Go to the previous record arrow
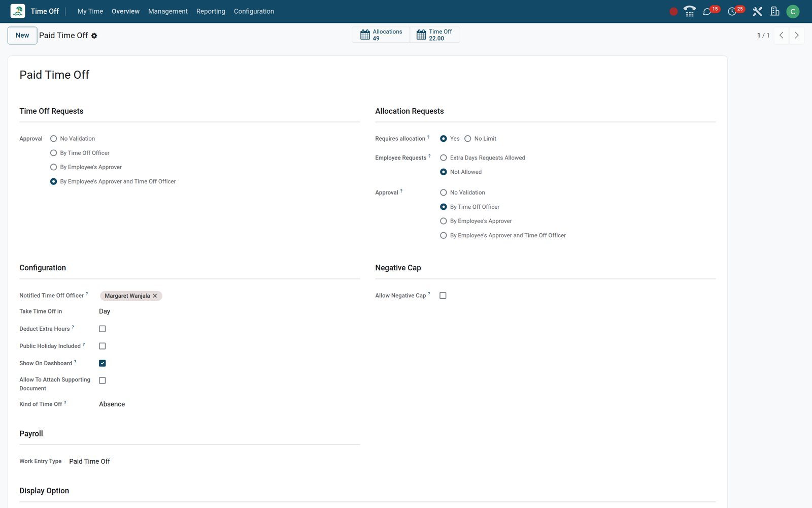 [x=782, y=36]
